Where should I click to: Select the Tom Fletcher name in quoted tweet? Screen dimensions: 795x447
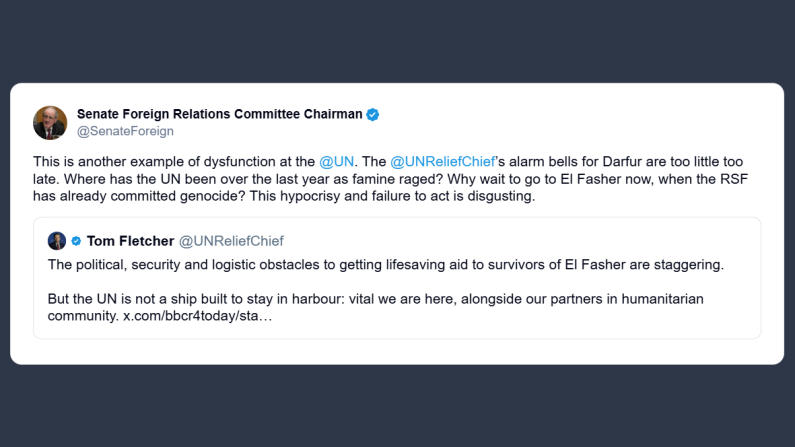(129, 240)
